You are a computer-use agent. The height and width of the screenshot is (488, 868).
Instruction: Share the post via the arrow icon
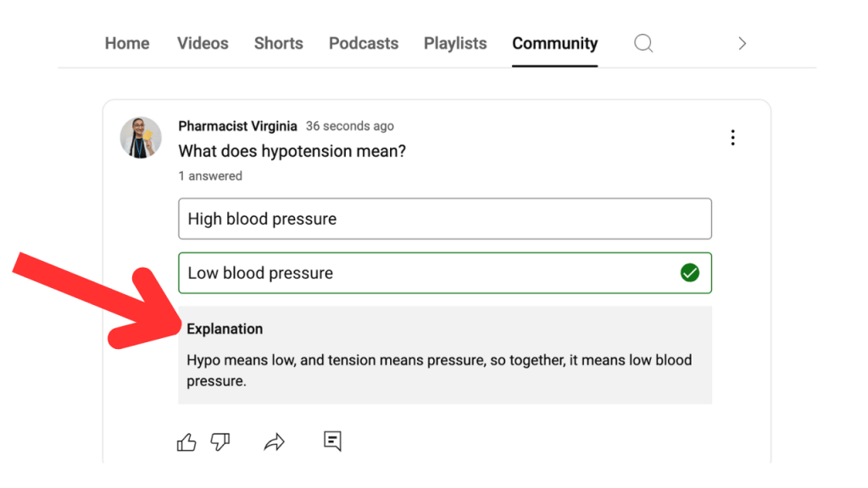274,441
